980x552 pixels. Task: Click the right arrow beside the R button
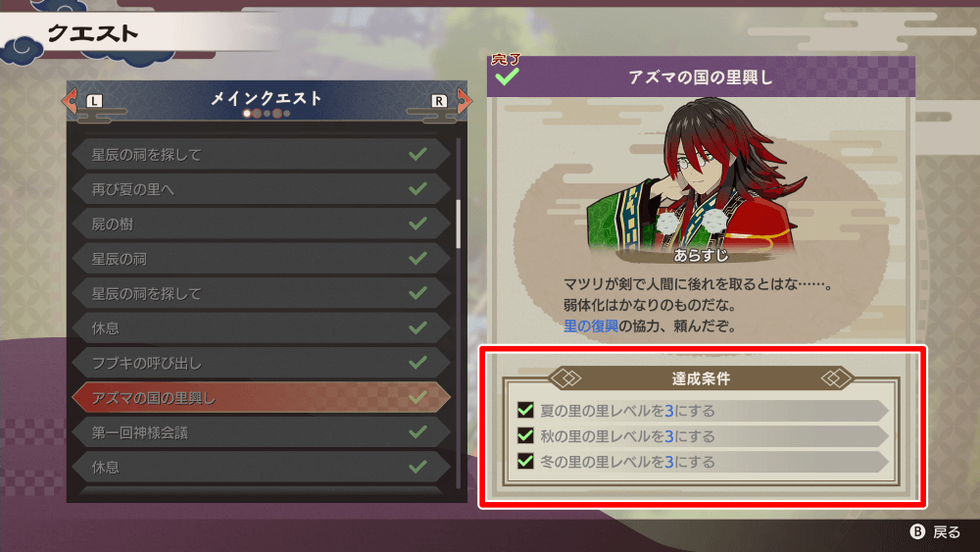tap(464, 101)
